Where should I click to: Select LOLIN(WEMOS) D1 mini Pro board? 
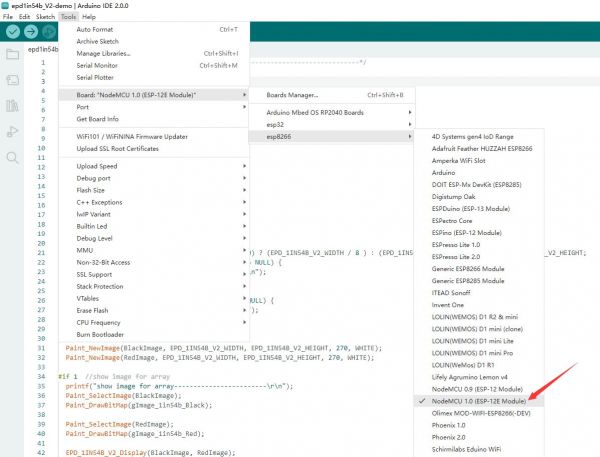tap(479, 353)
